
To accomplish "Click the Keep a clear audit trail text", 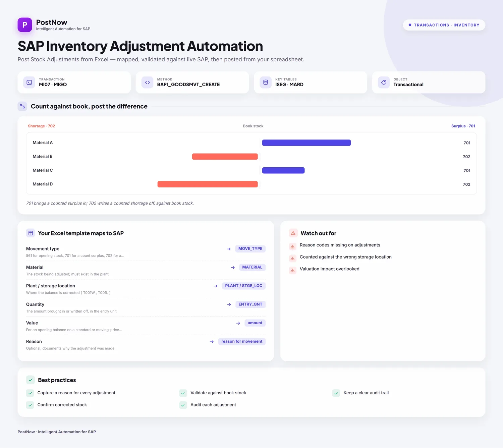I will pyautogui.click(x=366, y=393).
